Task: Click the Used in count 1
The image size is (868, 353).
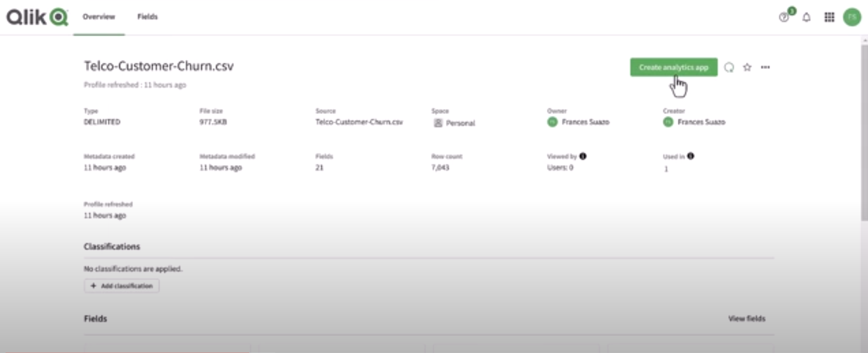Action: [x=666, y=169]
